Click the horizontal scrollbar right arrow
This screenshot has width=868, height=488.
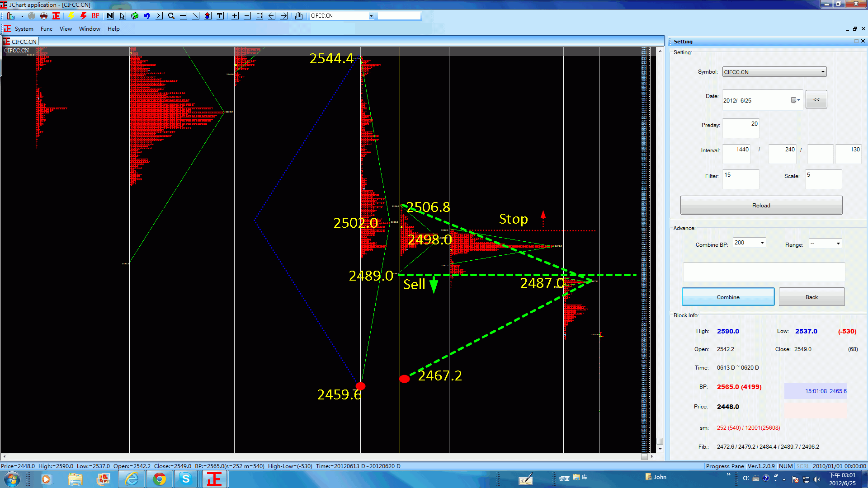coord(652,457)
